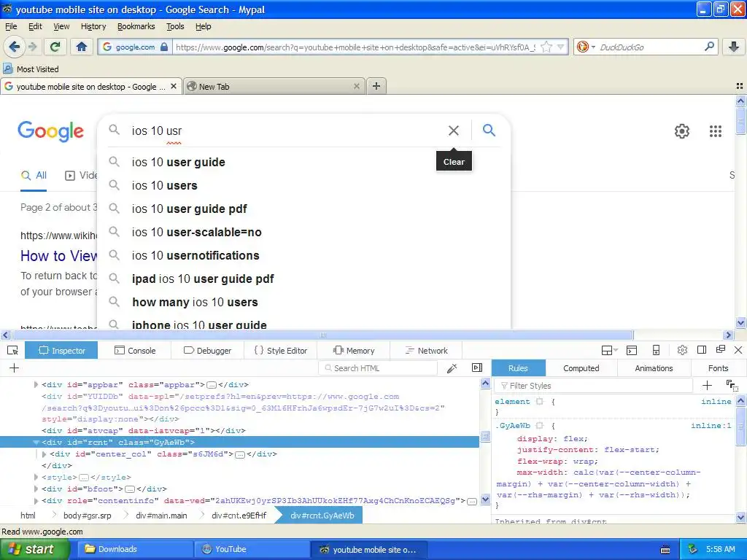Click the Filter Styles input field
This screenshot has height=560, width=747.
pos(594,385)
